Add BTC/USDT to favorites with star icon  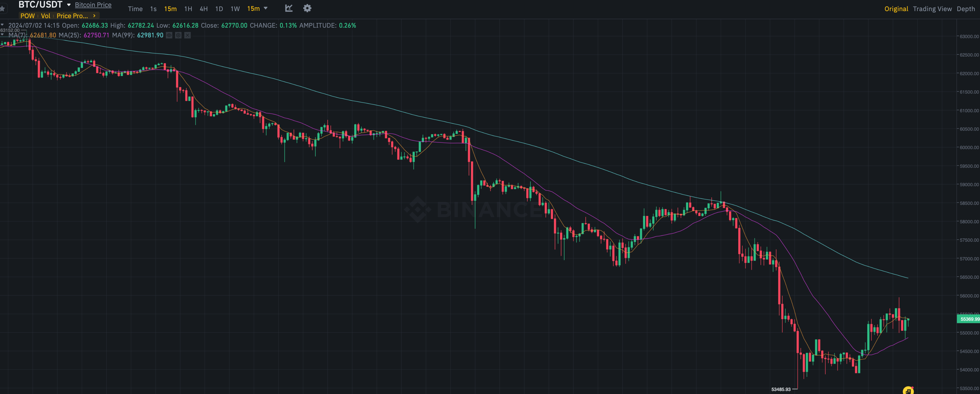2,8
